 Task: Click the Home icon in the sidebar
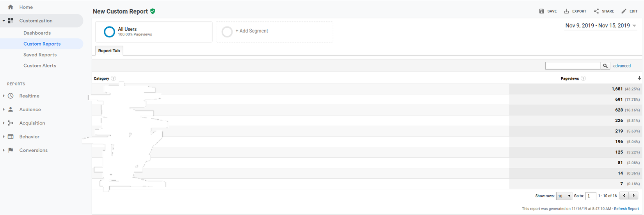11,7
